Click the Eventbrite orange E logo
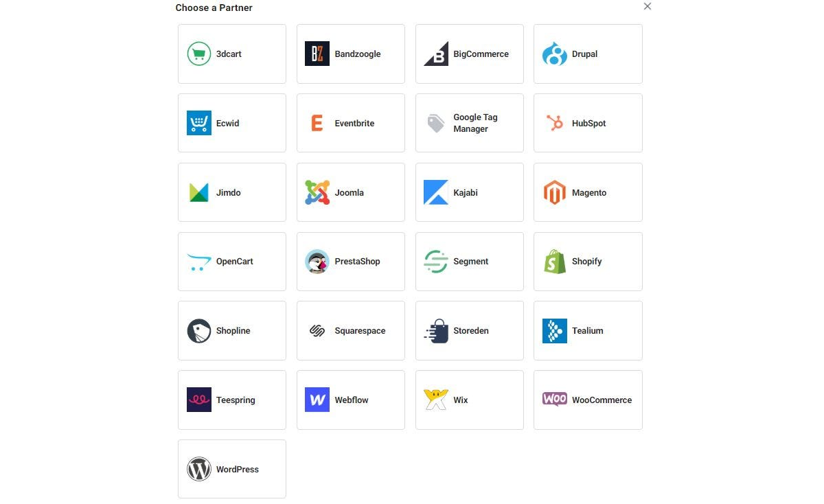 [x=317, y=123]
